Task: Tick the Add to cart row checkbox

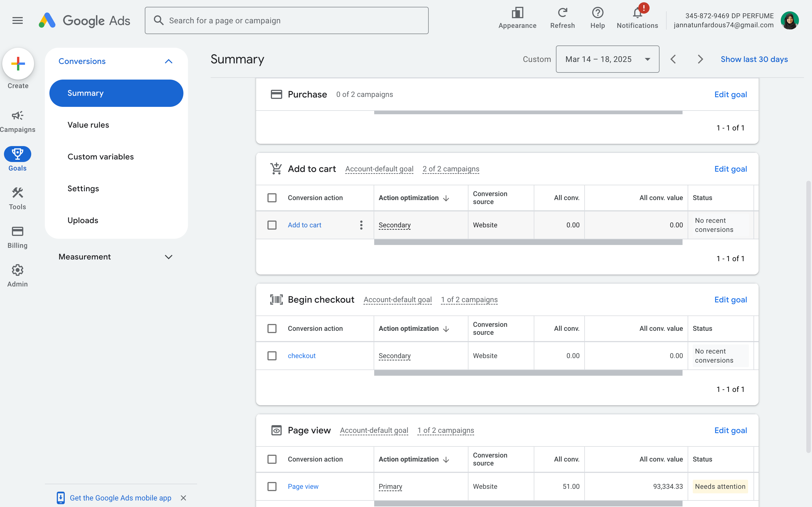Action: click(x=272, y=225)
